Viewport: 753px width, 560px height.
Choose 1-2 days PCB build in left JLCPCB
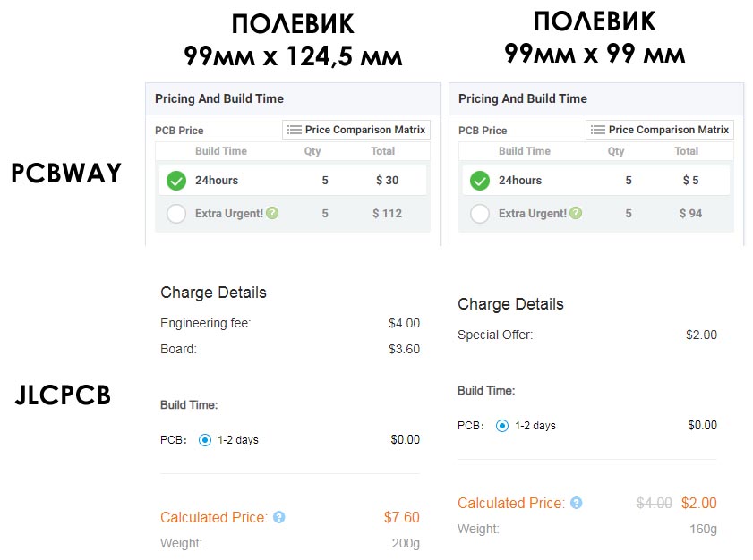[x=204, y=439]
